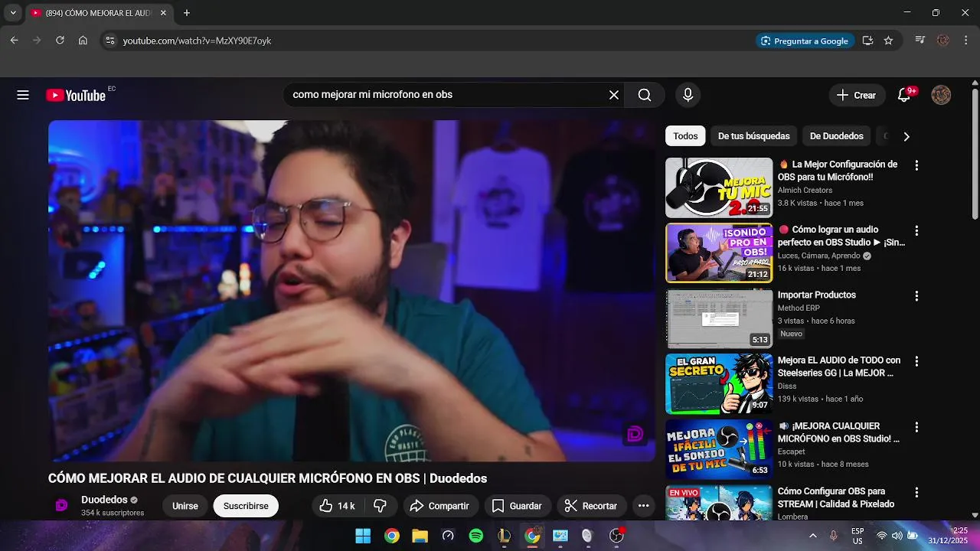This screenshot has width=980, height=551.
Task: Open Spotify from the taskbar
Action: pos(476,536)
